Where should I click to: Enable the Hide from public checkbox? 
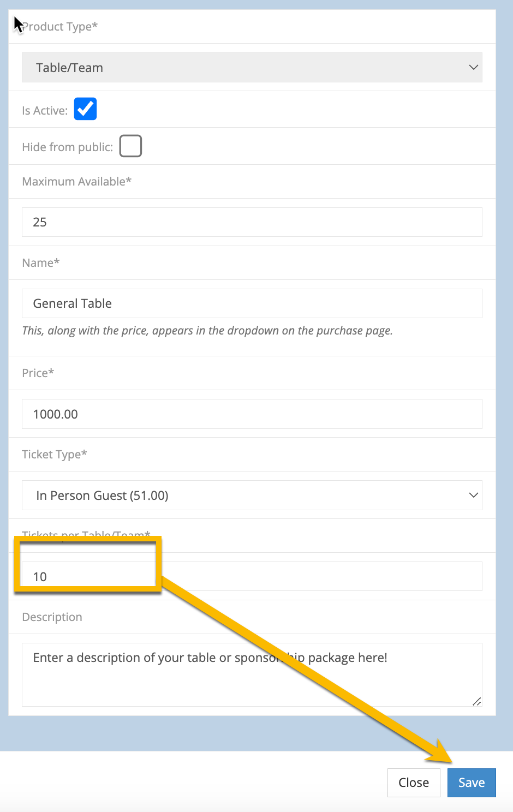coord(130,146)
